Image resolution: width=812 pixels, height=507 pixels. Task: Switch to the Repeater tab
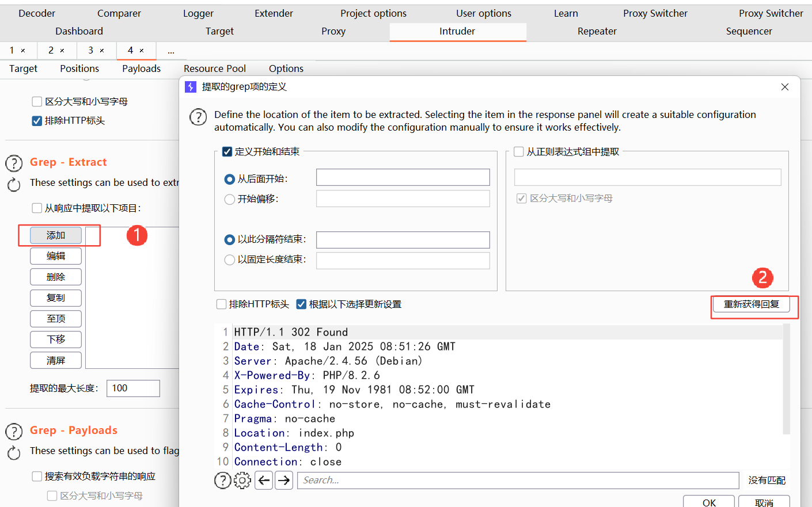click(x=597, y=31)
